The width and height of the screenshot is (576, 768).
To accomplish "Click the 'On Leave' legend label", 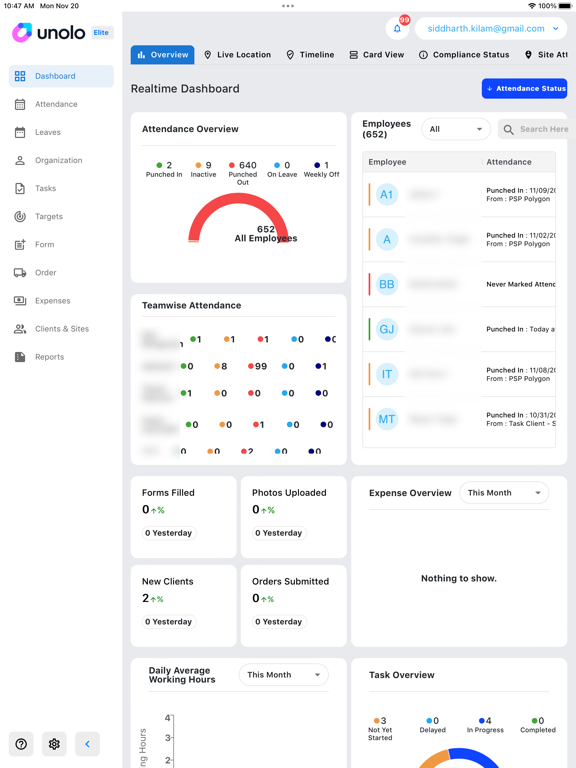I will point(282,174).
